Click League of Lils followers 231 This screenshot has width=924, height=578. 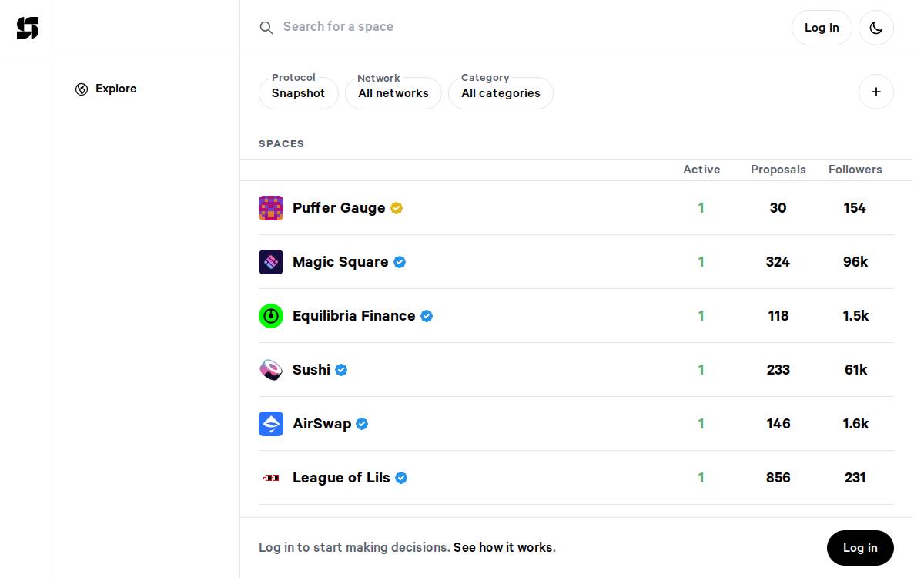855,478
